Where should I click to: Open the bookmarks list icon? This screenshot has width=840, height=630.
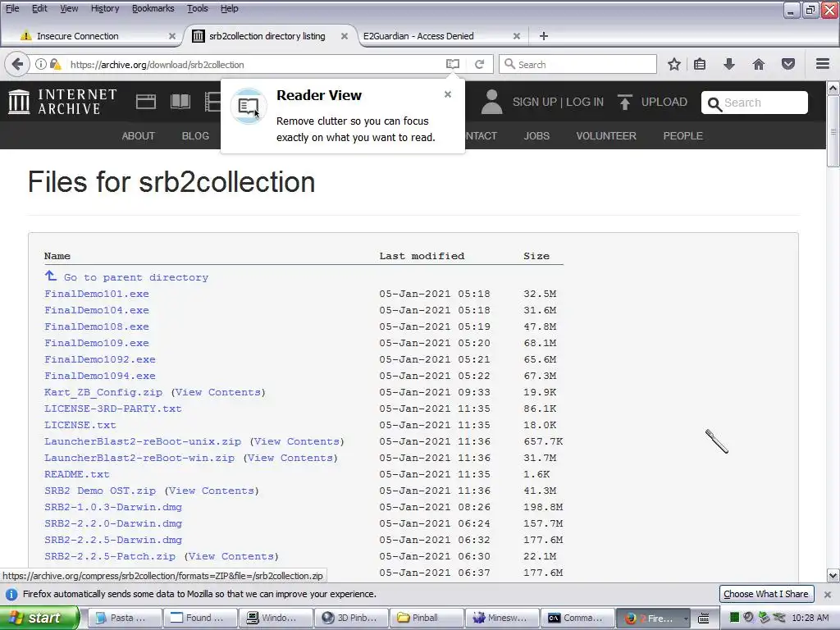pyautogui.click(x=700, y=64)
